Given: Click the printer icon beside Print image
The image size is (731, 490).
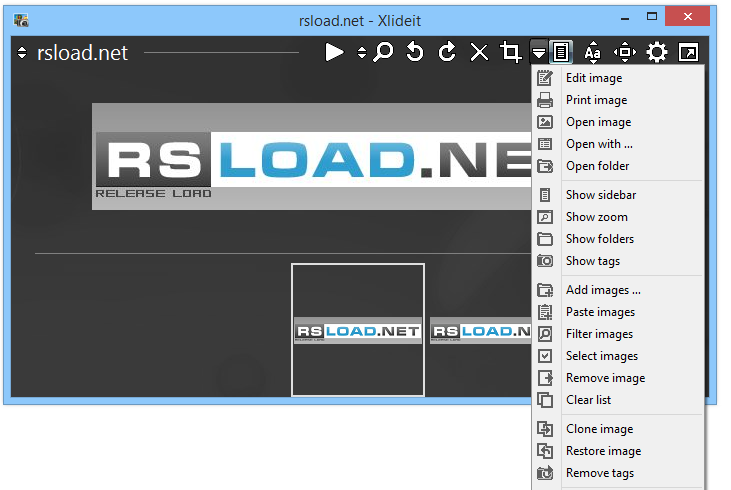Looking at the screenshot, I should 545,100.
